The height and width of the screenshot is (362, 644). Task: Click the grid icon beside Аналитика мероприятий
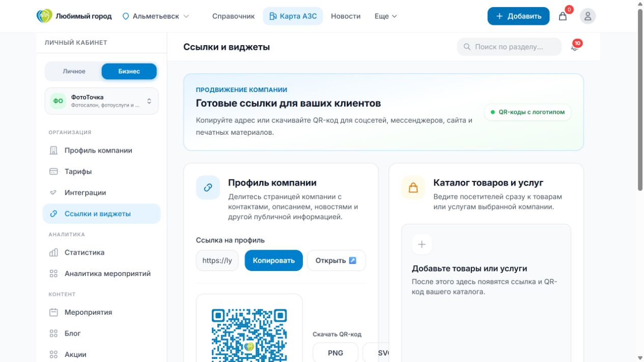[x=53, y=274]
